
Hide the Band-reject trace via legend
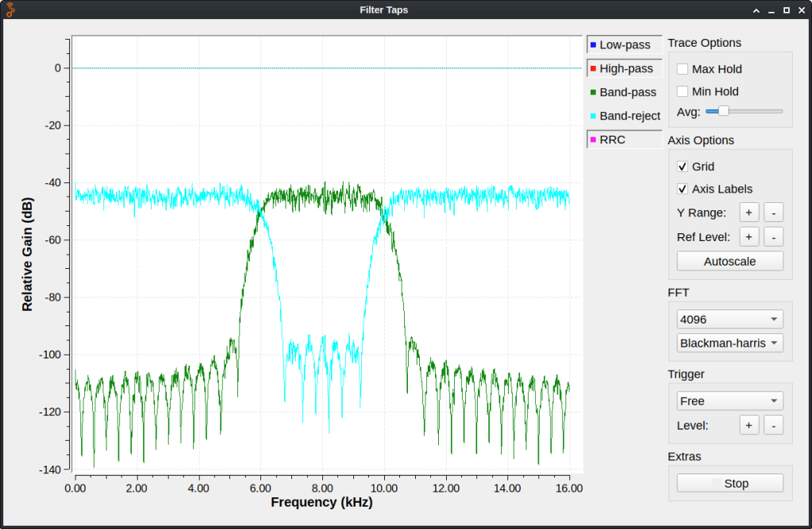point(625,116)
